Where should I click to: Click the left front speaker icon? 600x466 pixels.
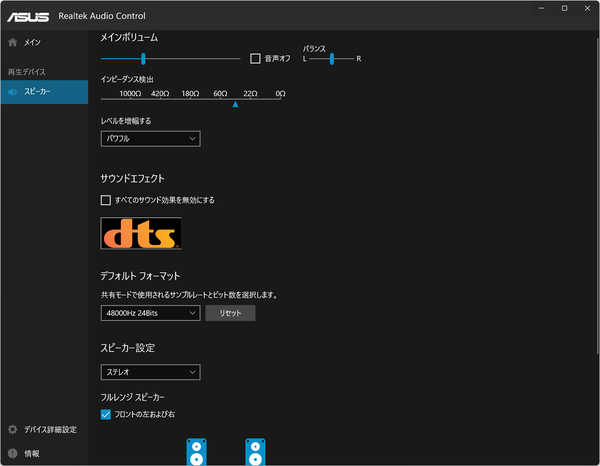(196, 452)
